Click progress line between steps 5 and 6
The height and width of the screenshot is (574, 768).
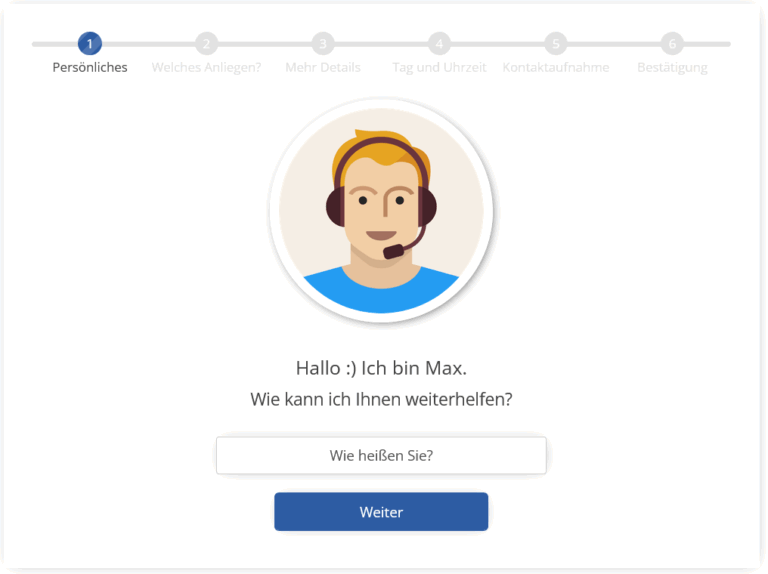point(614,44)
